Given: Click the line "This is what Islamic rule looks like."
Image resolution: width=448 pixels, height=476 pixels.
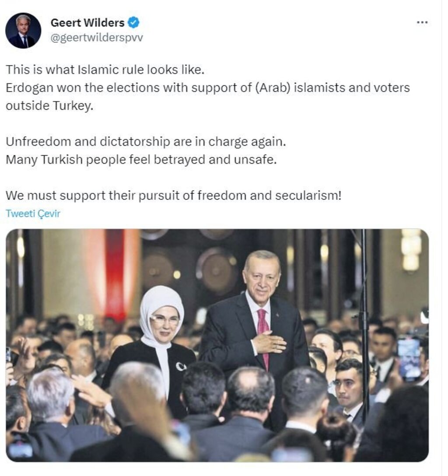Looking at the screenshot, I should (105, 70).
